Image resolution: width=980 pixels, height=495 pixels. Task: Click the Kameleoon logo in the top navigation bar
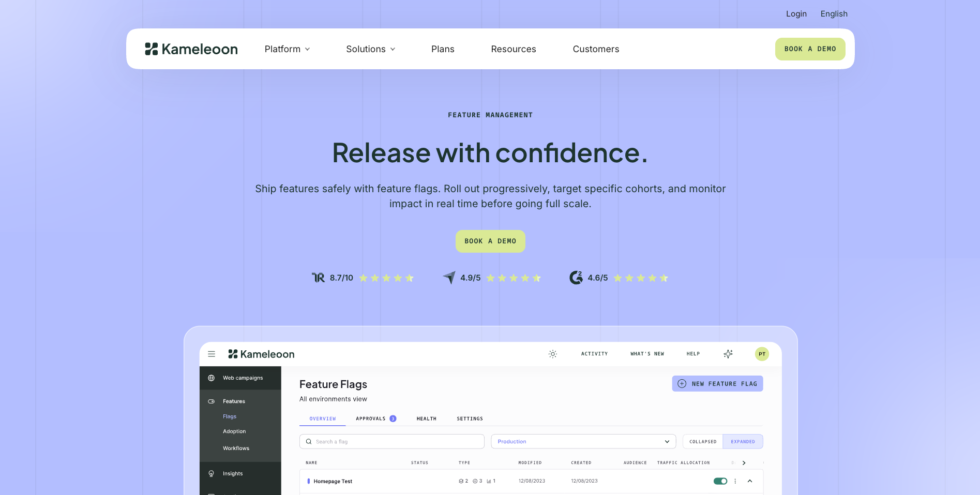click(x=191, y=49)
